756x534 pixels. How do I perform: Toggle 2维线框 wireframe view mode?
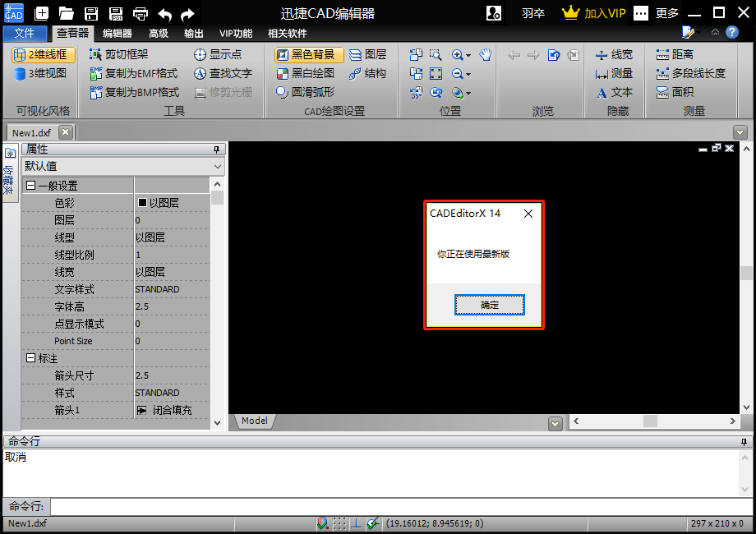click(43, 54)
